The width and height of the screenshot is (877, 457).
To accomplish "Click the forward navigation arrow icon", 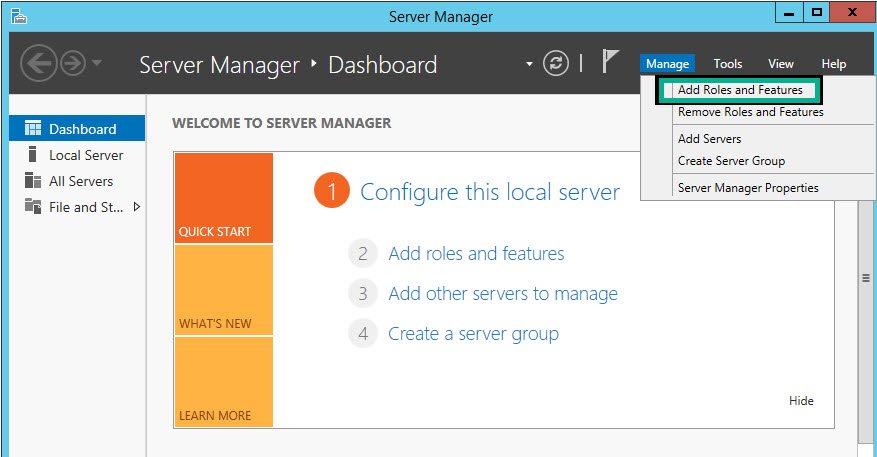I will click(73, 63).
